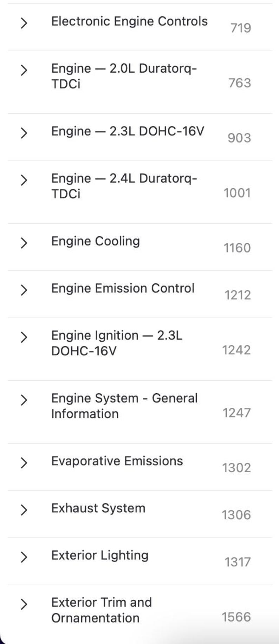279x644 pixels.
Task: Jump to page 1317
Action: click(238, 562)
